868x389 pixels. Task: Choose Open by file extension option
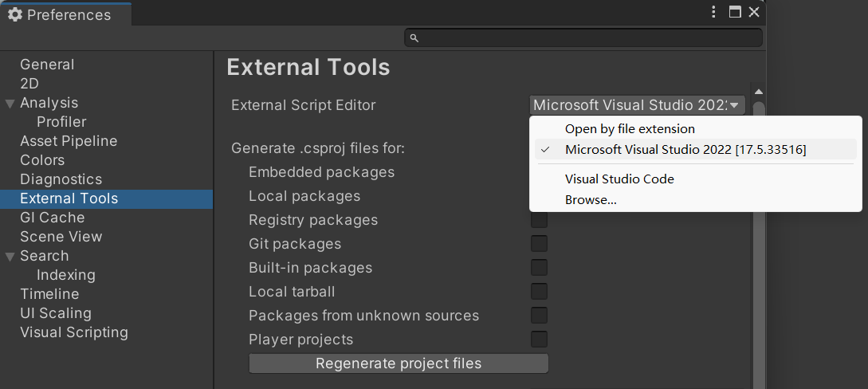click(x=630, y=129)
